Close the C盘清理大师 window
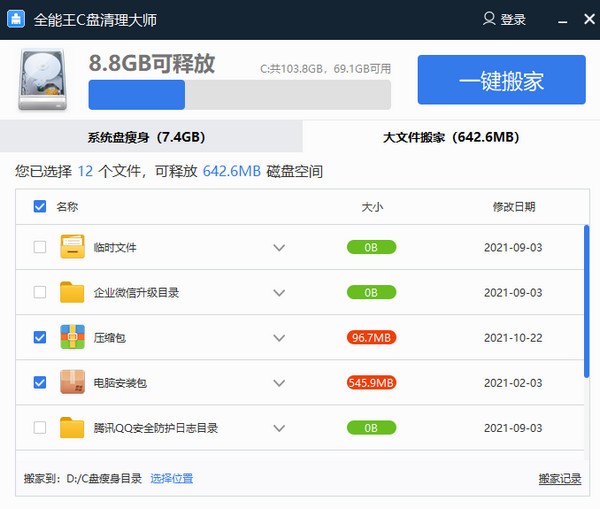Image resolution: width=600 pixels, height=509 pixels. point(590,19)
